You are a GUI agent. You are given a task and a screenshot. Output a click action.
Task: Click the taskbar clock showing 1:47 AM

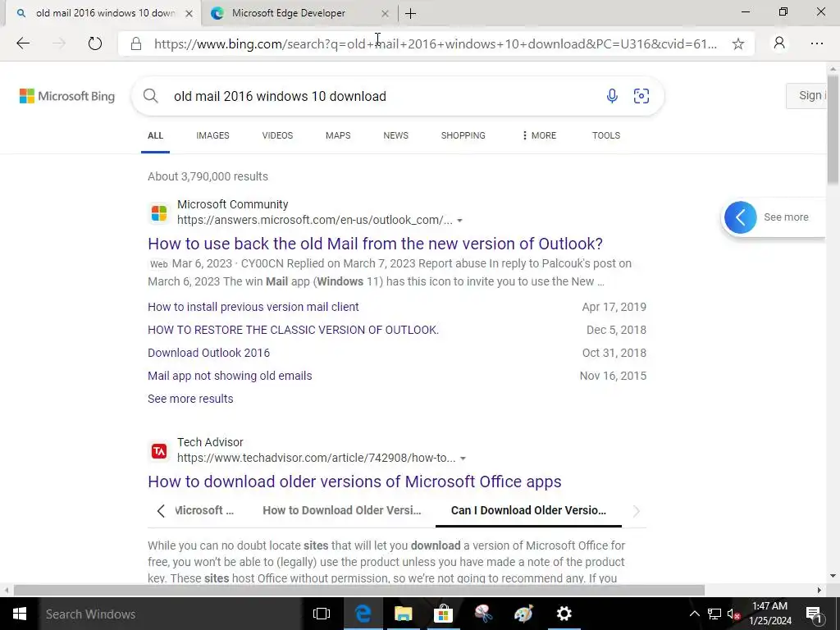[x=769, y=614]
